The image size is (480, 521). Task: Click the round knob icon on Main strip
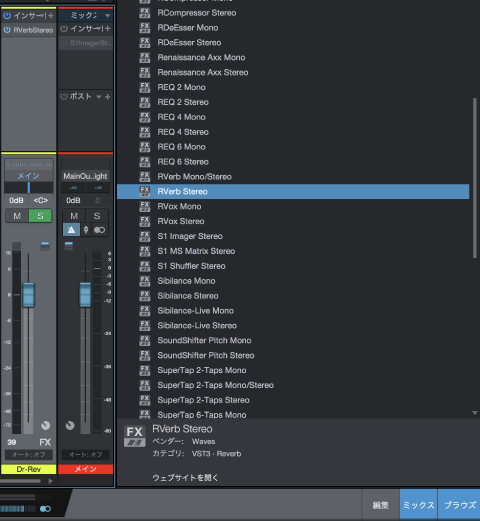click(x=70, y=425)
